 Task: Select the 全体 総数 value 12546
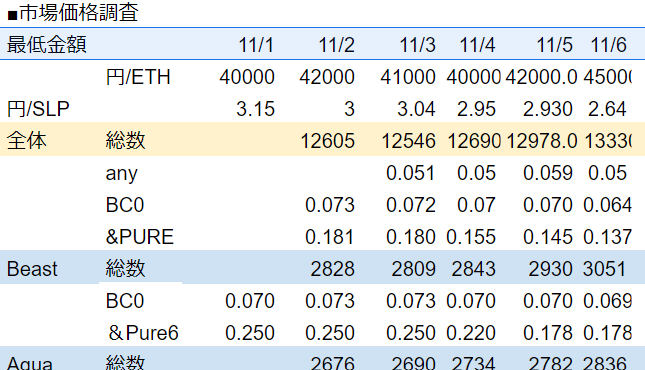(408, 141)
